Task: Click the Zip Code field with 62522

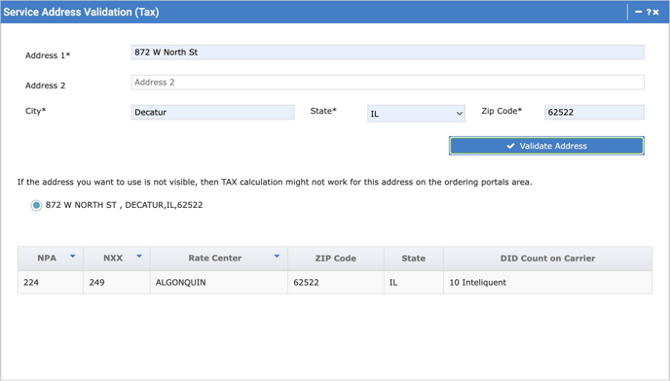Action: point(594,112)
